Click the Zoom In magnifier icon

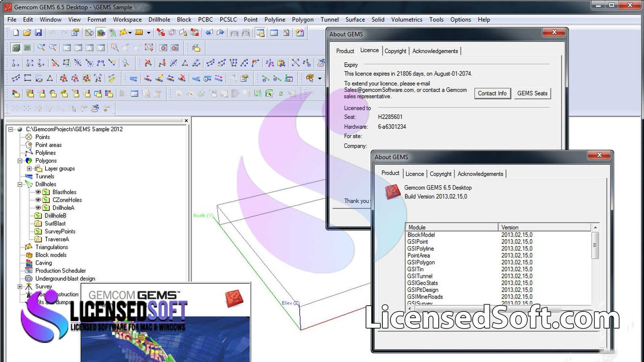click(x=41, y=47)
